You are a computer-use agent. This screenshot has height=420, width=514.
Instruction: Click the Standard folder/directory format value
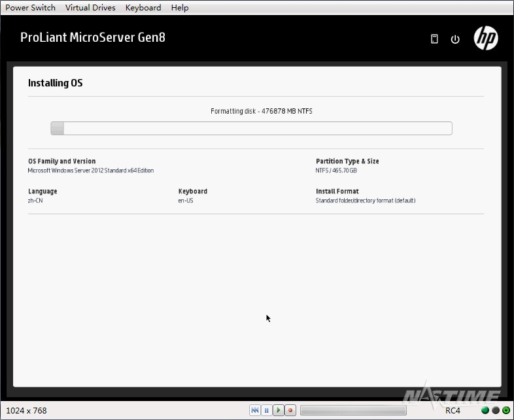(366, 201)
